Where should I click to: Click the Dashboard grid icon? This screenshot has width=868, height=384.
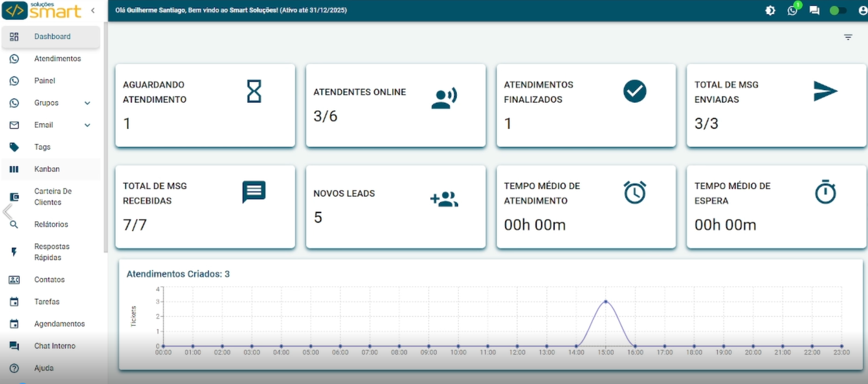14,37
